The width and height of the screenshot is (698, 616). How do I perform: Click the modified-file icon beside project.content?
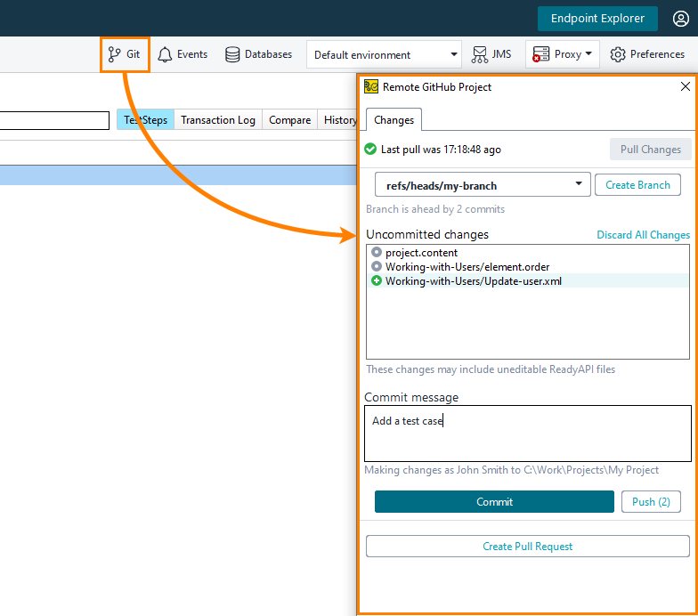377,253
